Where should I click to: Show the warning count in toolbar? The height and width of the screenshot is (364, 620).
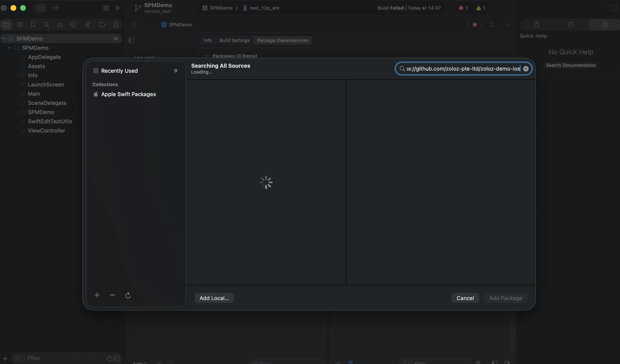pyautogui.click(x=480, y=8)
